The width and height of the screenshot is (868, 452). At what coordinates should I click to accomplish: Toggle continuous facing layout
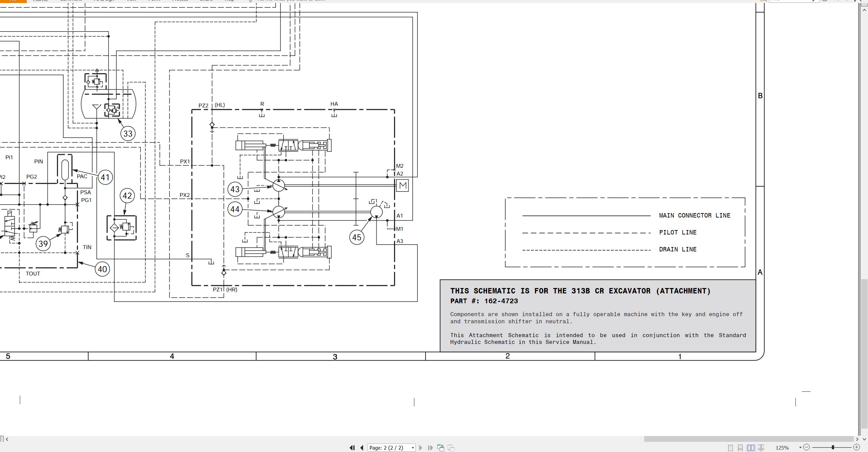(x=761, y=448)
